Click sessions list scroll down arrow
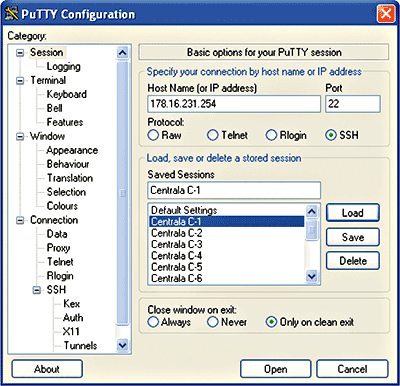400x386 pixels. click(312, 276)
